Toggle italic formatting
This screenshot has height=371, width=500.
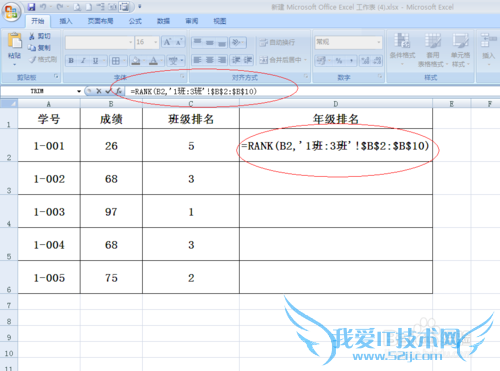click(x=83, y=61)
